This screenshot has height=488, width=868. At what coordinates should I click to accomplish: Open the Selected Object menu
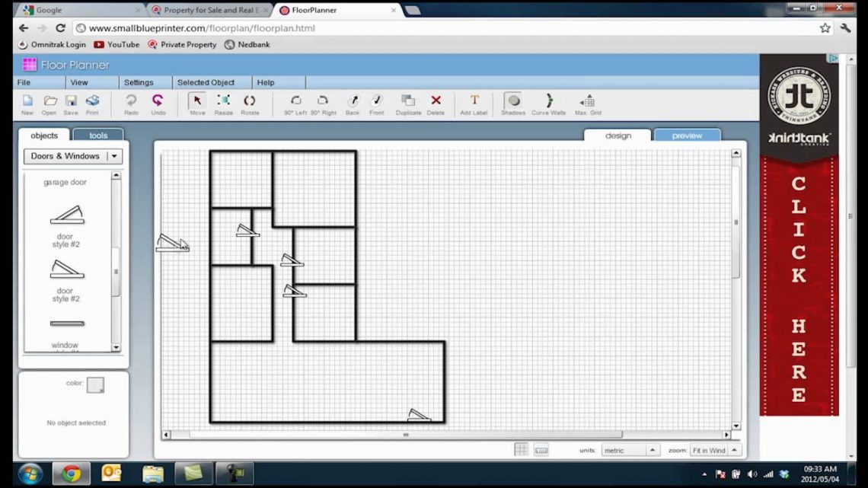pyautogui.click(x=206, y=82)
